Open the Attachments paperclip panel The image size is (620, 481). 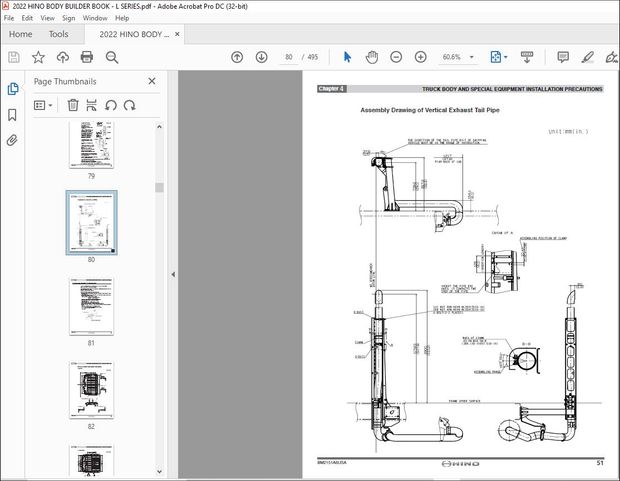(x=12, y=140)
